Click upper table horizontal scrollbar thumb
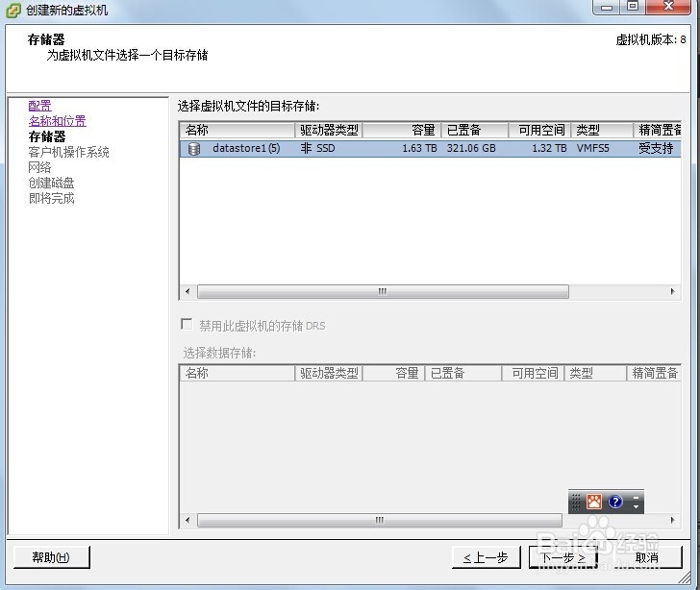This screenshot has width=700, height=590. click(x=383, y=291)
